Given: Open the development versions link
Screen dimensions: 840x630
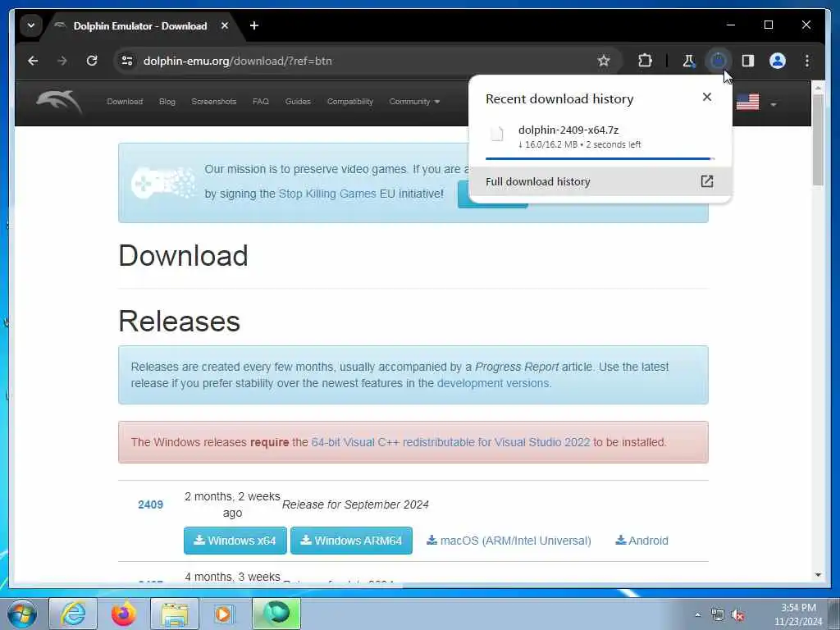Looking at the screenshot, I should pos(493,383).
